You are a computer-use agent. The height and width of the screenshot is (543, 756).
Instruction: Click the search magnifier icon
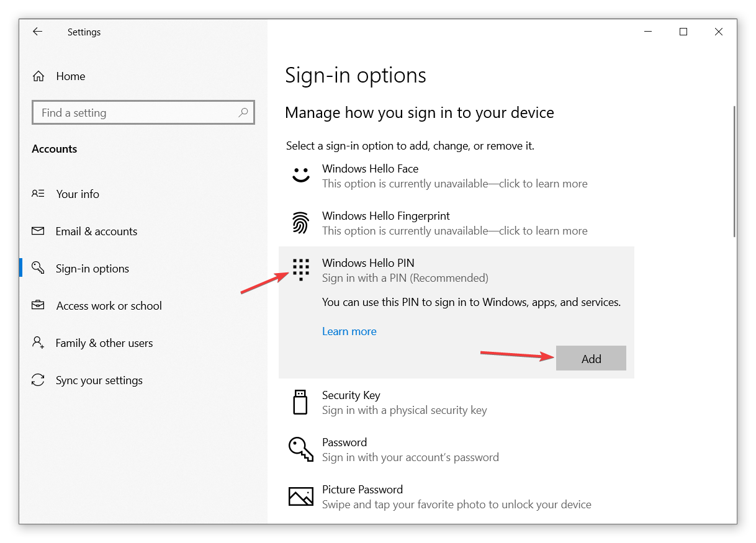coord(243,112)
